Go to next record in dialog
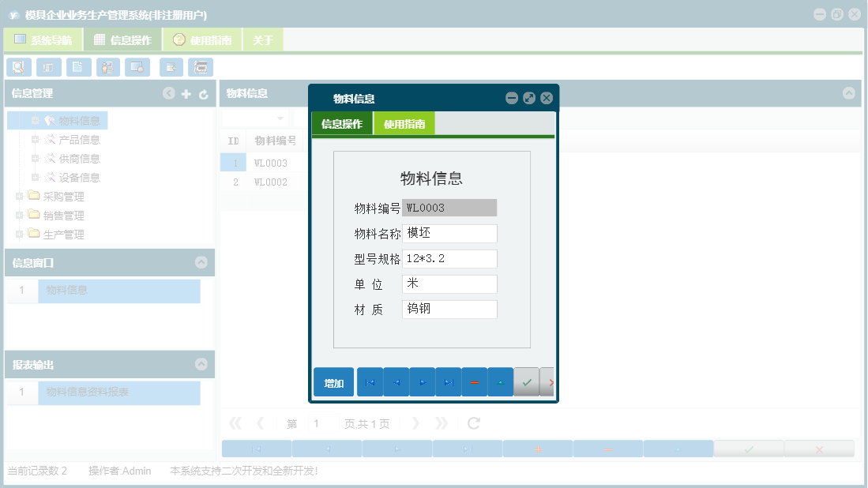The width and height of the screenshot is (868, 488). pyautogui.click(x=423, y=381)
